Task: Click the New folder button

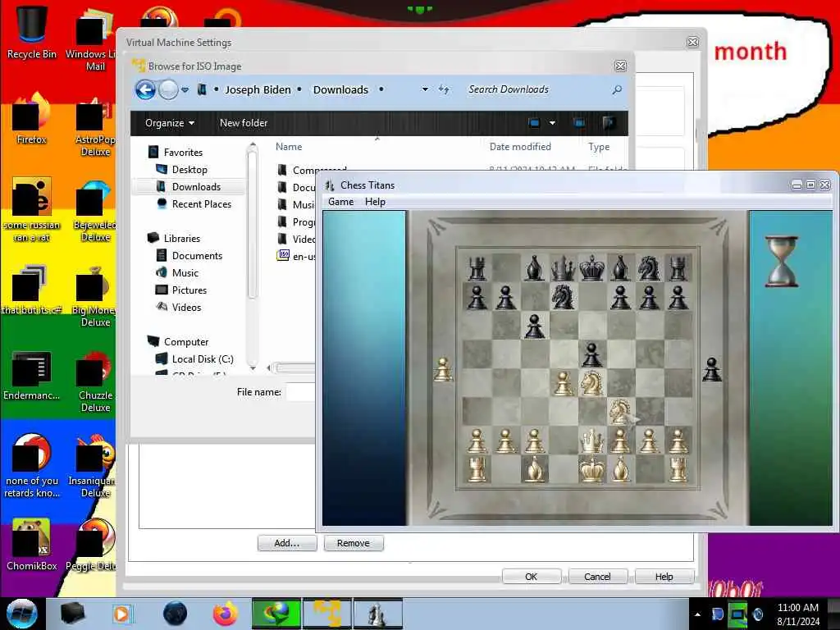Action: click(x=243, y=123)
